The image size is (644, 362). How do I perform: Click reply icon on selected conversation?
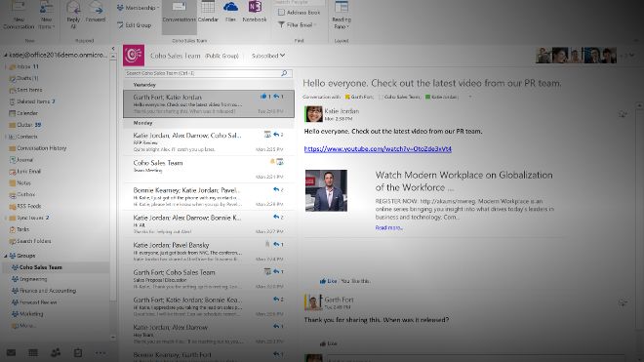tap(276, 97)
